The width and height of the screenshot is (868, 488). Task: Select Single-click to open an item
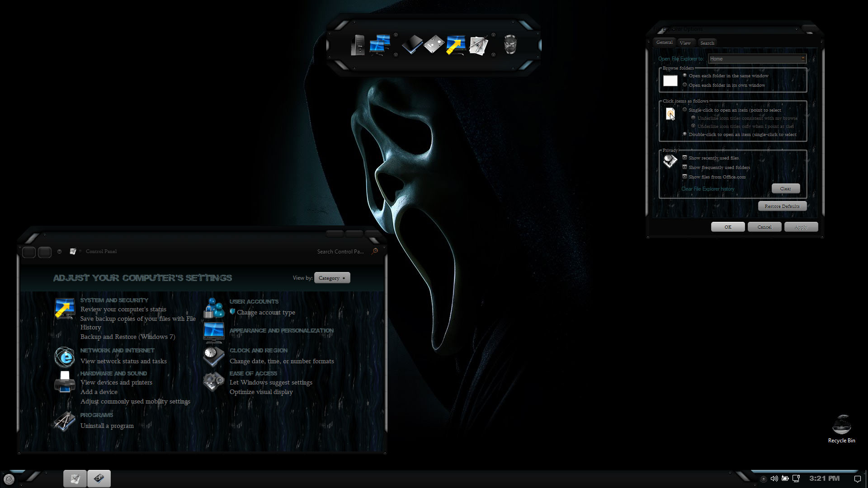685,110
